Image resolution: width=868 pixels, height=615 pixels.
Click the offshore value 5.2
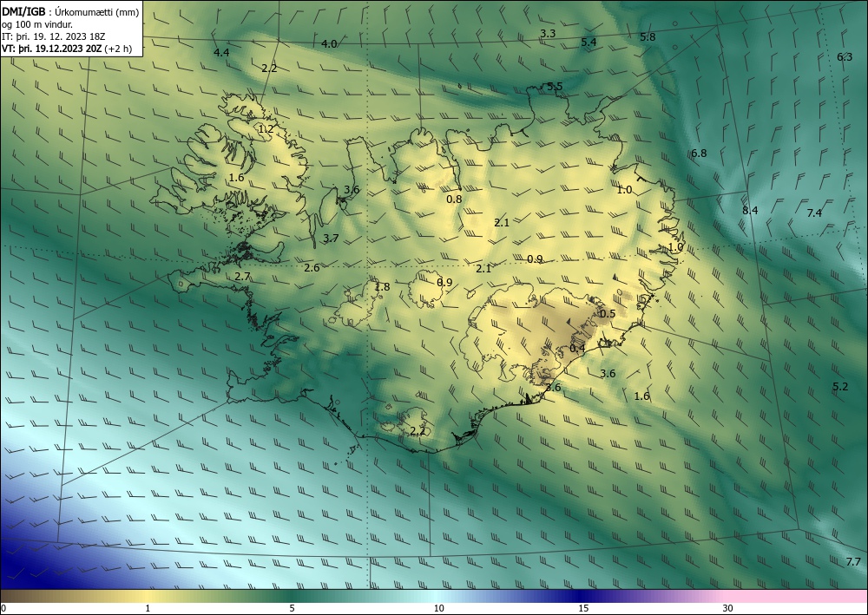point(840,387)
